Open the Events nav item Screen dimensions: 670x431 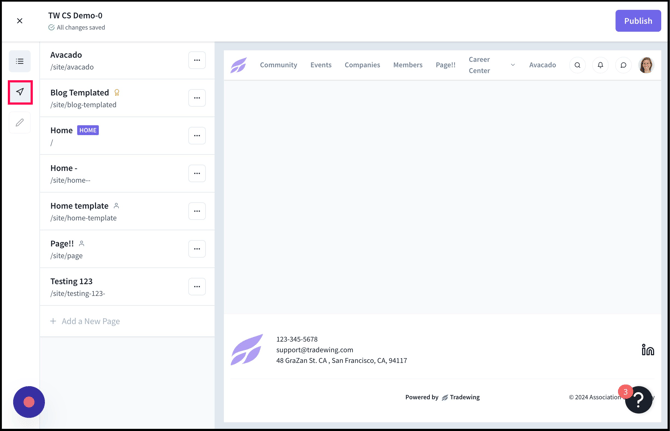pyautogui.click(x=321, y=65)
